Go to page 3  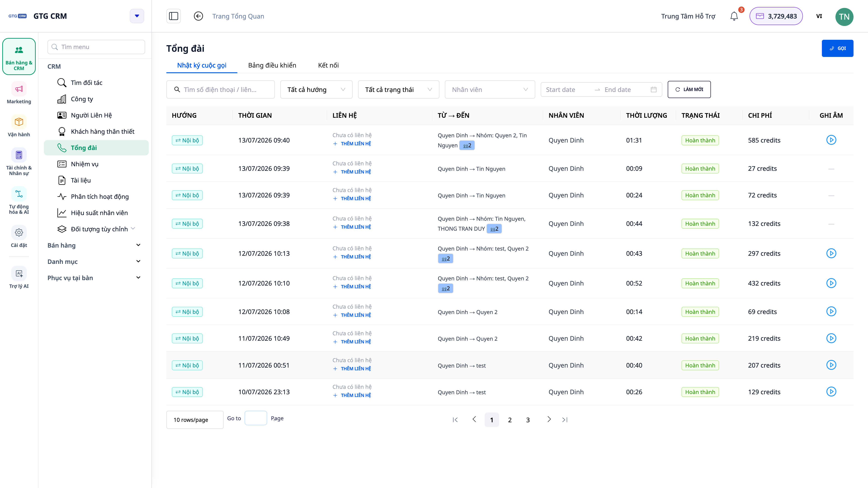pos(528,420)
